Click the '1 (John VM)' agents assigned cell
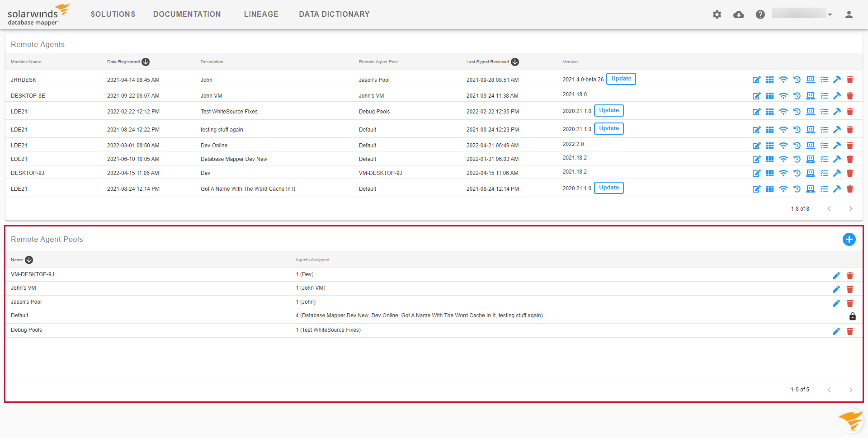 coord(311,288)
